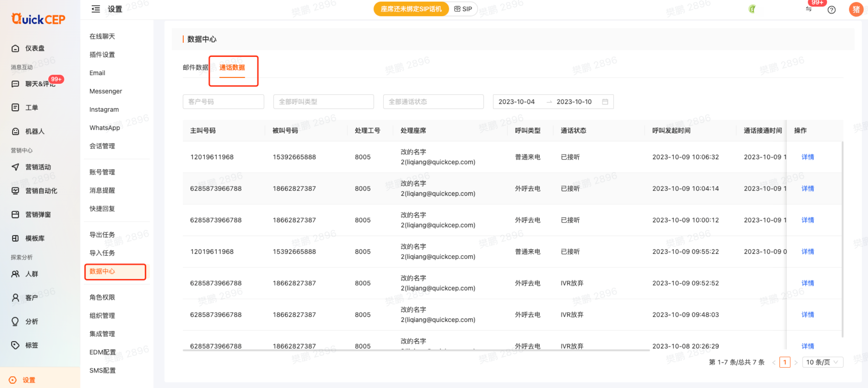Click the 机器人 robot icon
This screenshot has width=868, height=388.
15,131
